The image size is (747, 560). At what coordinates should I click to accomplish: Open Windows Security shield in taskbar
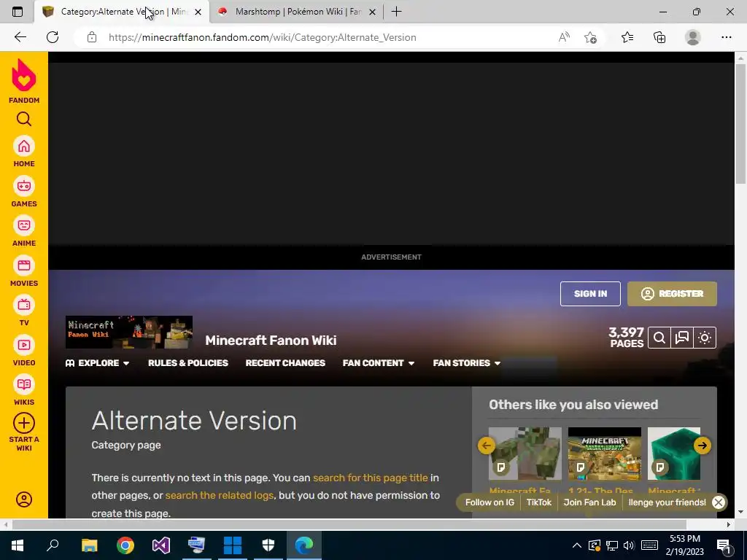pyautogui.click(x=268, y=545)
